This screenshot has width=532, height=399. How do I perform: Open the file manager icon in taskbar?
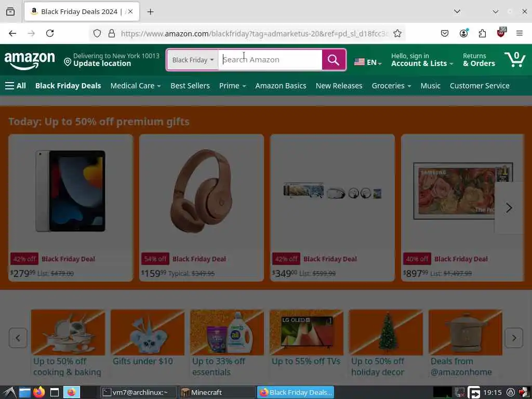click(x=24, y=393)
